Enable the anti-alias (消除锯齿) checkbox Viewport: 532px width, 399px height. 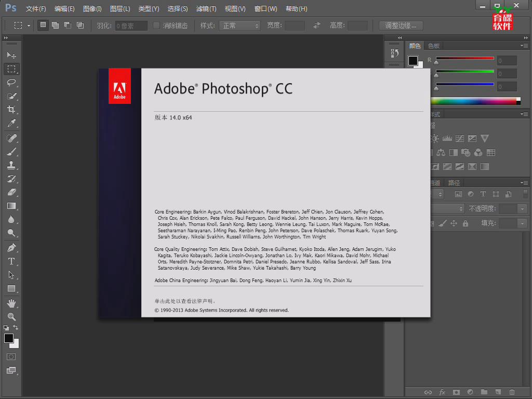coord(156,25)
